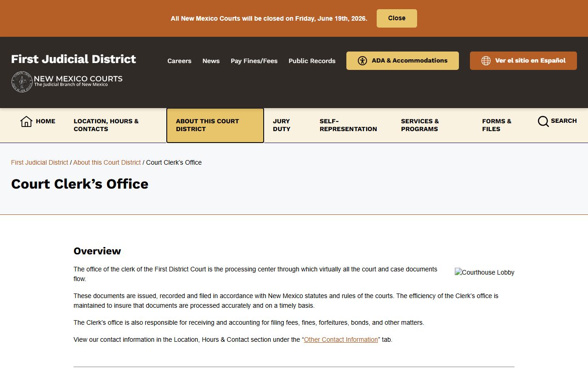Click the Court Clerk's Office page heading
588x368 pixels.
pyautogui.click(x=80, y=184)
